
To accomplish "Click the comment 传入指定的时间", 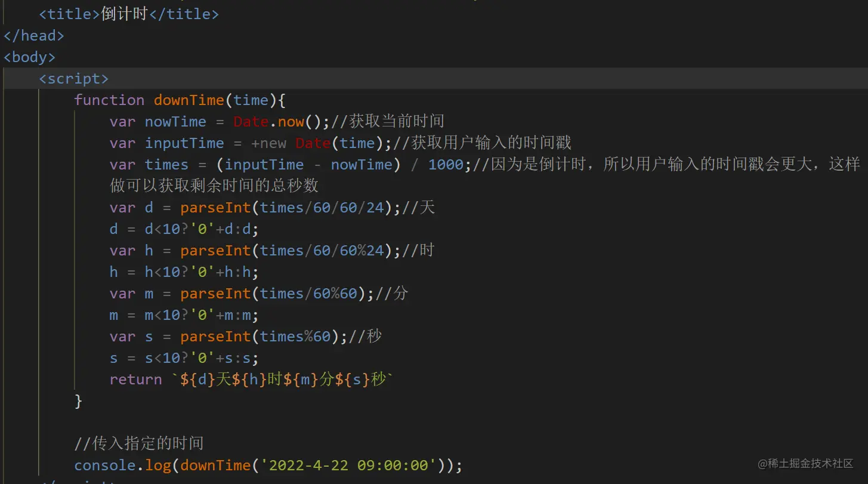I will (x=138, y=443).
